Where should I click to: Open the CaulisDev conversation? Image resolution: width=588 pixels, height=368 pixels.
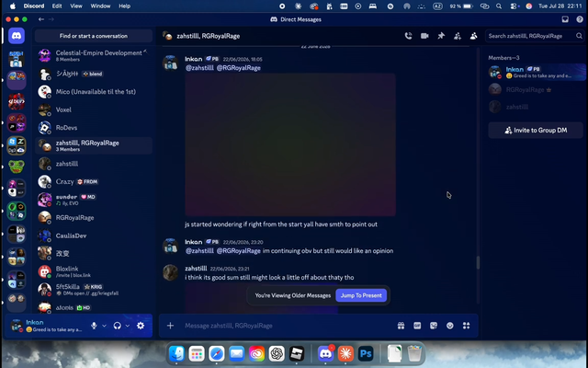click(x=94, y=236)
